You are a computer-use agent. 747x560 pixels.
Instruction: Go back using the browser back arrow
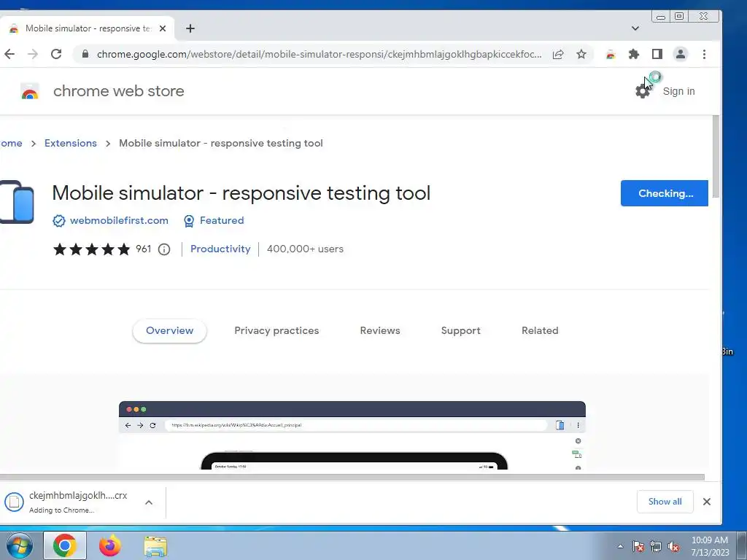9,54
